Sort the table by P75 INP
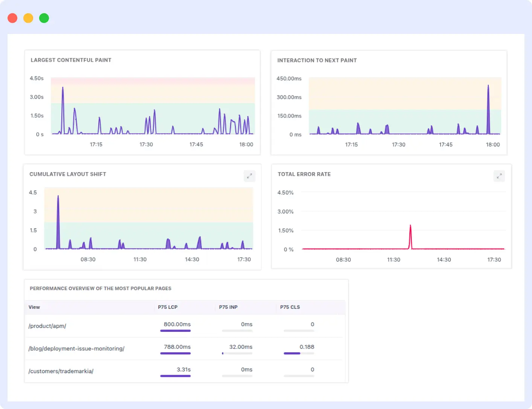The height and width of the screenshot is (409, 532). [x=228, y=307]
